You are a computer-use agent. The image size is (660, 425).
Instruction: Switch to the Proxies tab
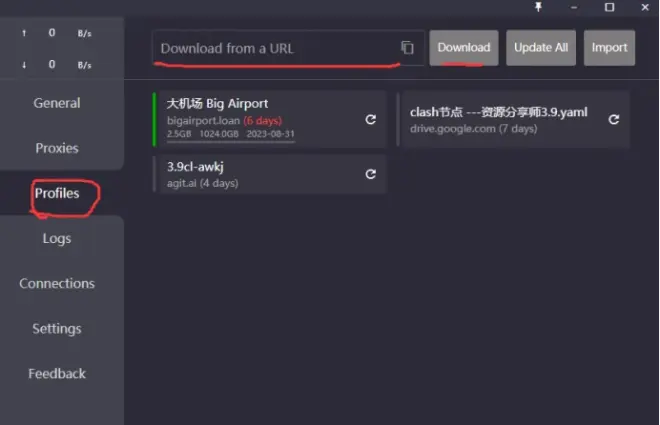point(57,148)
